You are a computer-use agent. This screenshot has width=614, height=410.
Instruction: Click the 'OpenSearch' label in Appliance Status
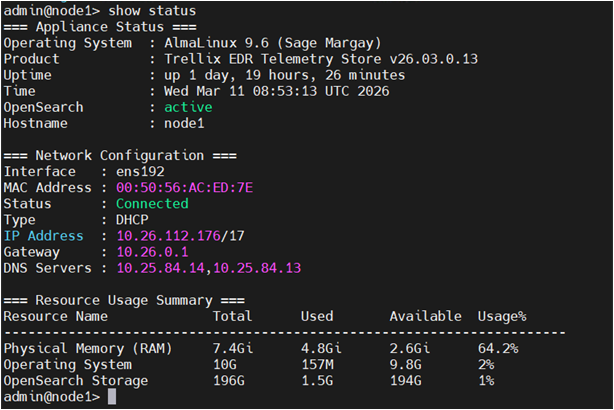[43, 108]
